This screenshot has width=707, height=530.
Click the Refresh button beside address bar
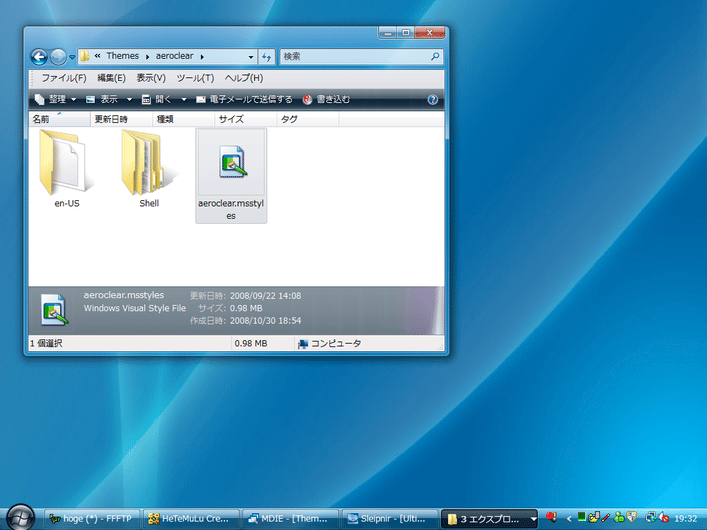pos(266,57)
